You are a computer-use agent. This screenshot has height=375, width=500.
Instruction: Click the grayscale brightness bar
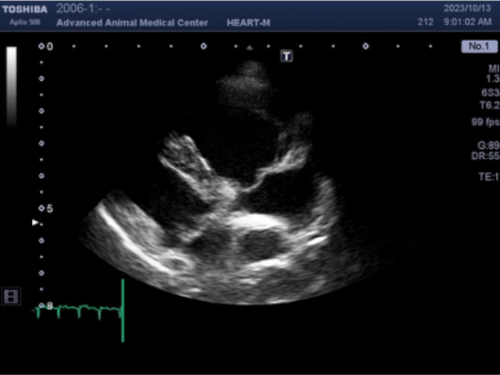pyautogui.click(x=11, y=87)
